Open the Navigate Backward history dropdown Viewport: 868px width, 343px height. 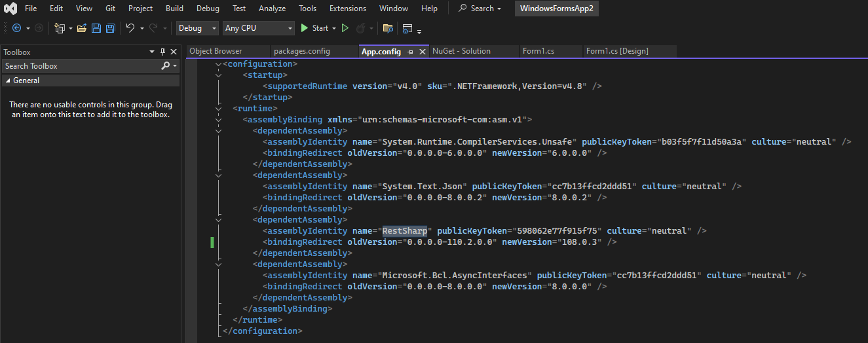28,28
